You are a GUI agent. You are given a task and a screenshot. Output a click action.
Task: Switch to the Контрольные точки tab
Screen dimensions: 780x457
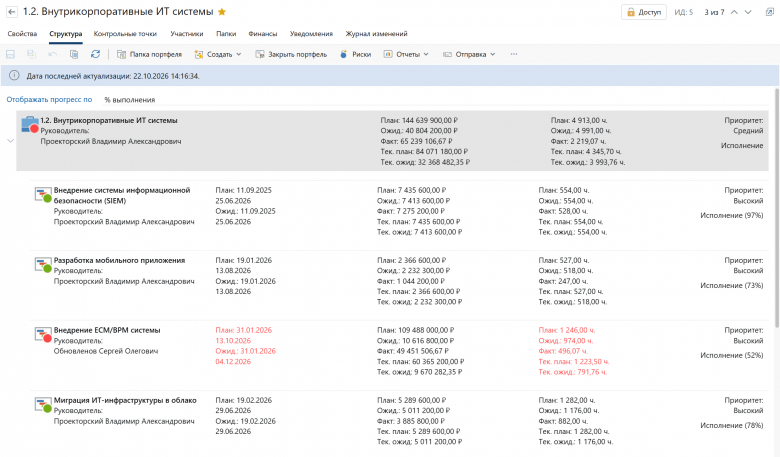[125, 34]
